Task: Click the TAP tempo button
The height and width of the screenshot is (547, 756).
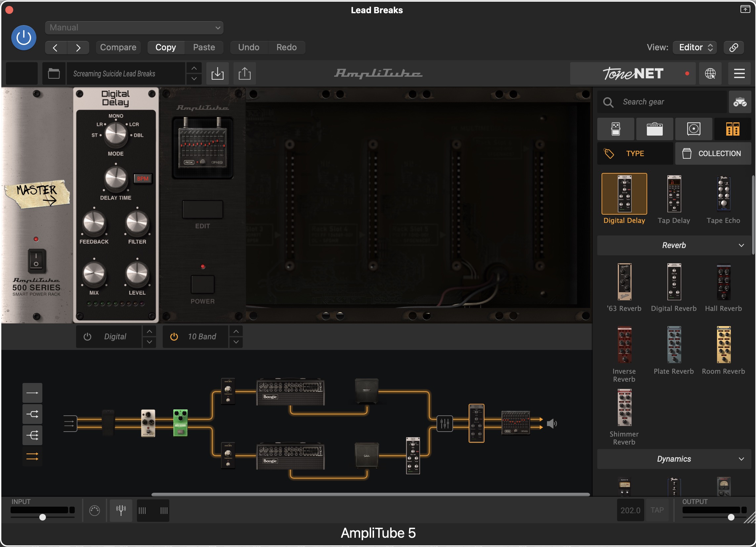Action: pos(657,510)
